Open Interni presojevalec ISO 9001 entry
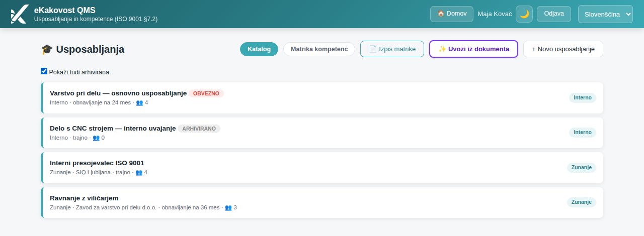This screenshot has width=644, height=236. pos(322,168)
